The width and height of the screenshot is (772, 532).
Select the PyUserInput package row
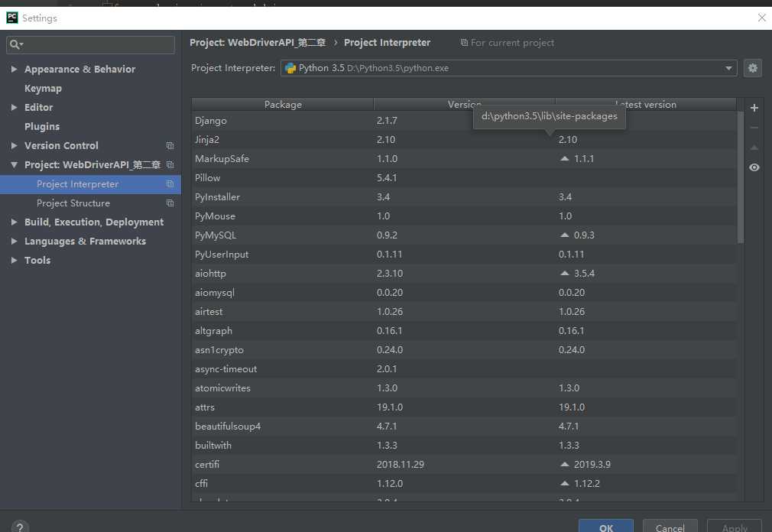click(x=464, y=255)
